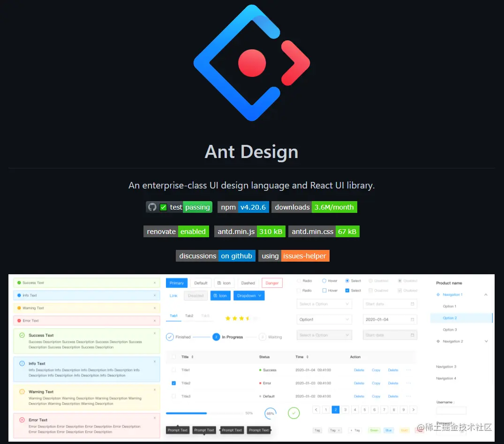
Task: Click the In Progress step number circle
Action: coord(216,337)
